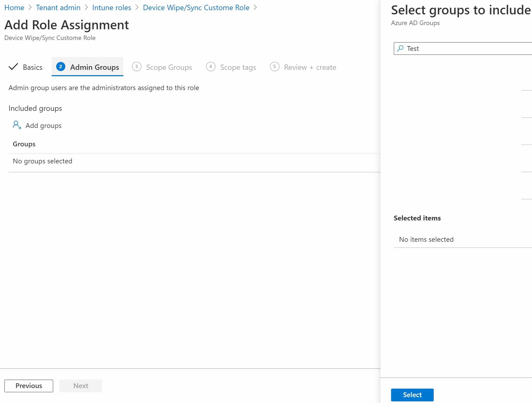The image size is (532, 403).
Task: Switch to the Basics tab
Action: [32, 67]
